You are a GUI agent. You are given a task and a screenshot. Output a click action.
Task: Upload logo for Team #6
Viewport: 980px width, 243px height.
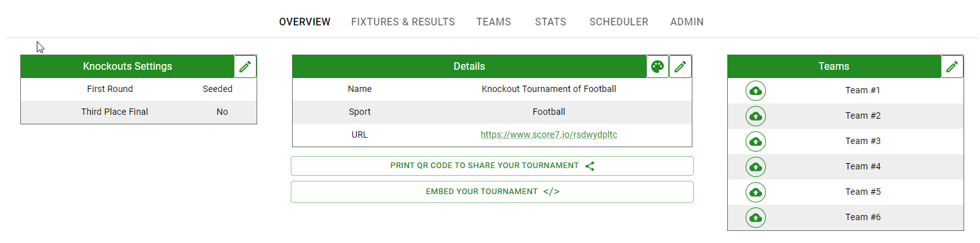(x=755, y=218)
